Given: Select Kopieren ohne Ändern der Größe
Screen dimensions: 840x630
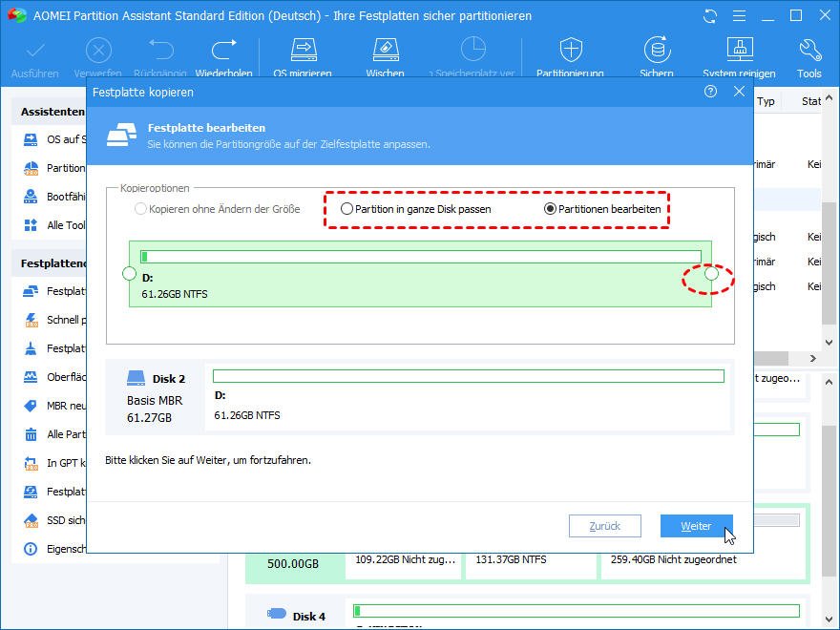Looking at the screenshot, I should (140, 209).
